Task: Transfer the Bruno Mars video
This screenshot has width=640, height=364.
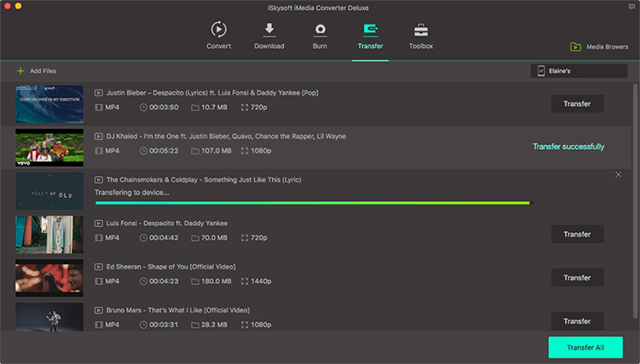Action: [577, 321]
